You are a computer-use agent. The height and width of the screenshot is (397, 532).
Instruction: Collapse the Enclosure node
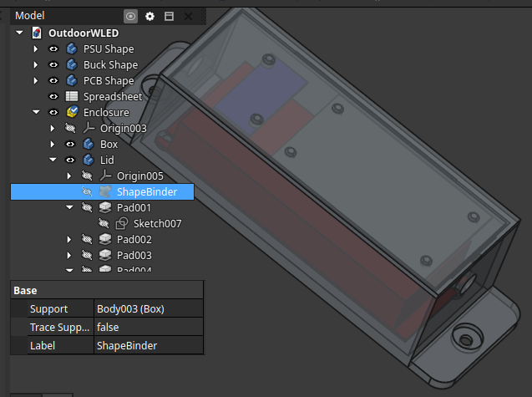[x=36, y=112]
